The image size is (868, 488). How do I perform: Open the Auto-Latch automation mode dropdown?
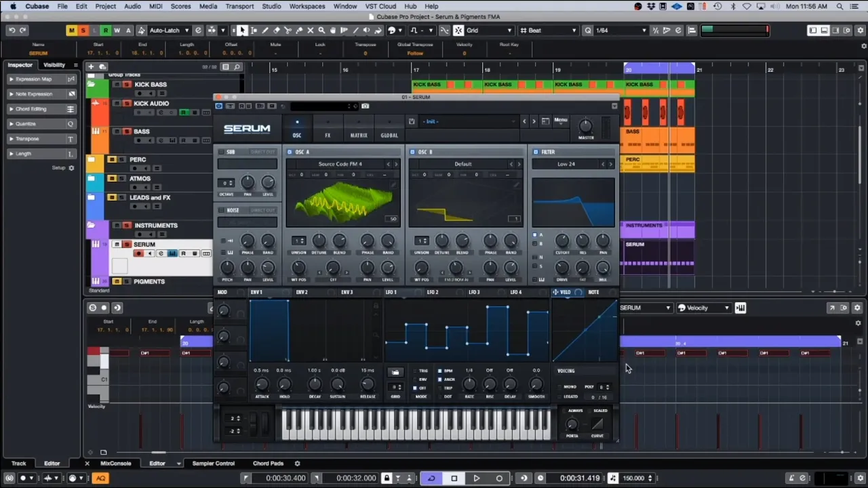point(169,30)
